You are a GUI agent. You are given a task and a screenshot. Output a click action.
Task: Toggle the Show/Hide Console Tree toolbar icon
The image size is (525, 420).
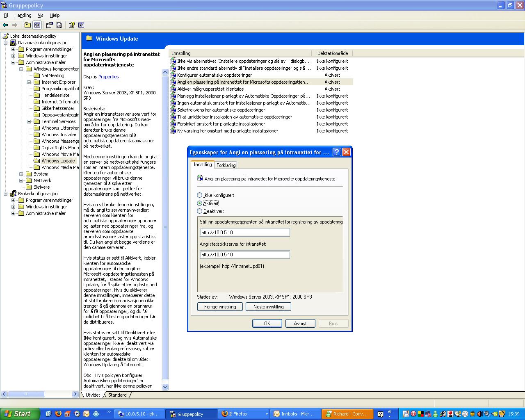pyautogui.click(x=37, y=25)
